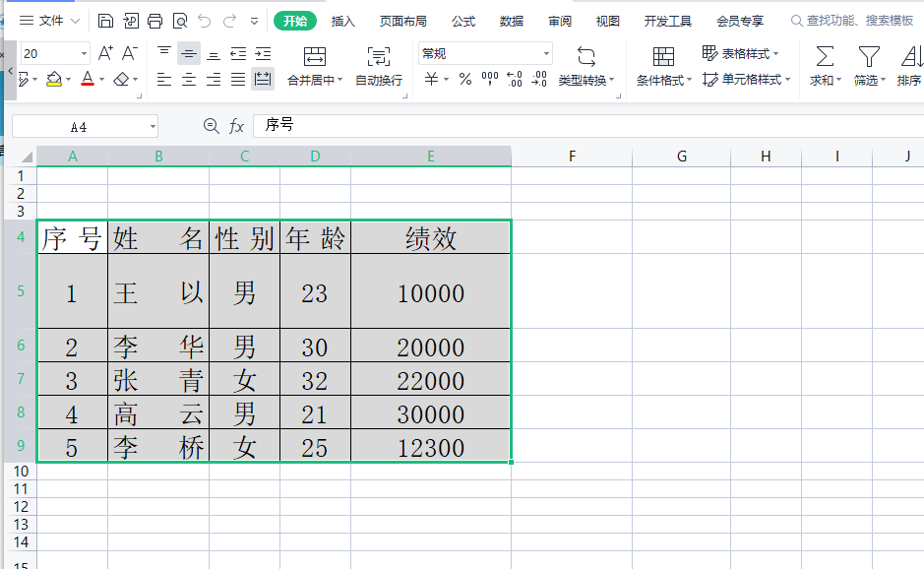Click the percent style icon
The image size is (924, 569).
(465, 79)
